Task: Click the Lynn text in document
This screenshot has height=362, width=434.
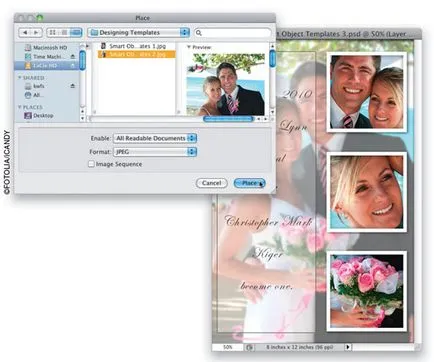Action: coord(293,126)
